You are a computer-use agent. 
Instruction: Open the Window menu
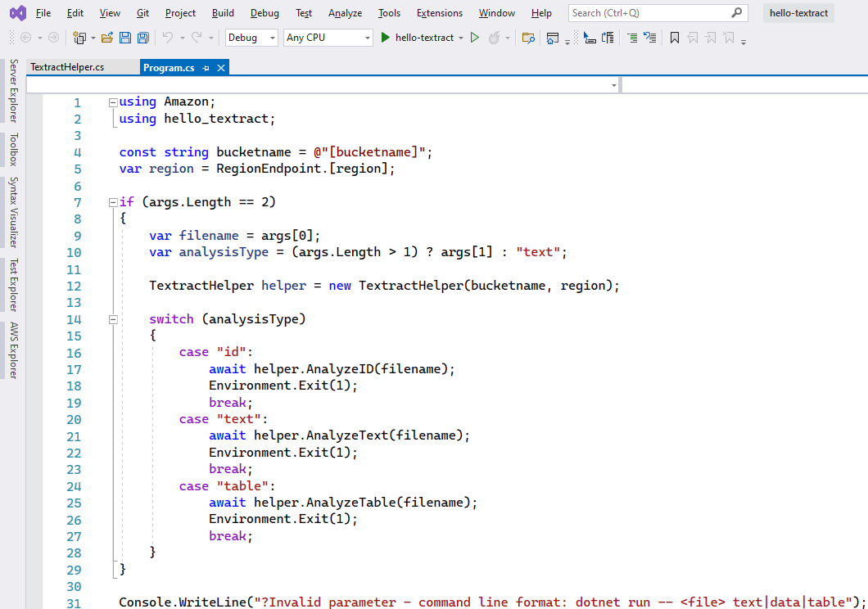click(496, 13)
